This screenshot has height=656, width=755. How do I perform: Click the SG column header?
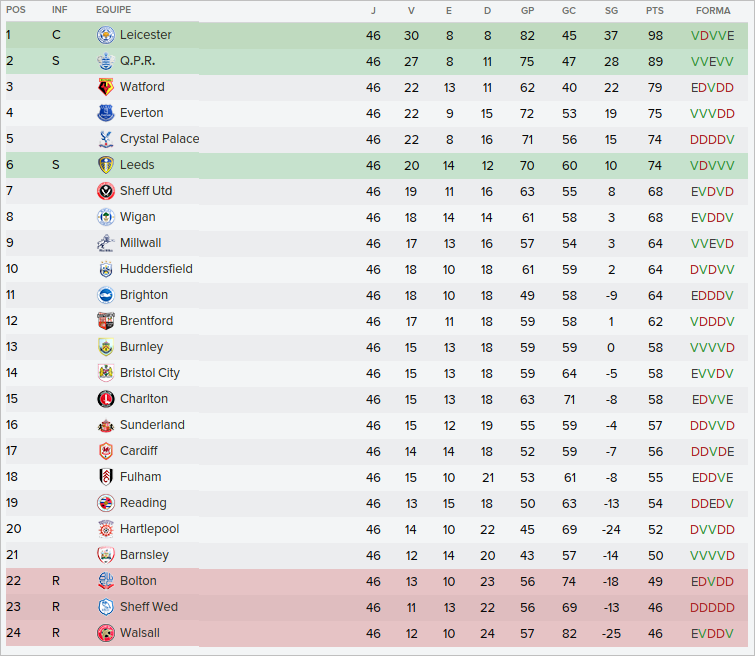coord(611,10)
